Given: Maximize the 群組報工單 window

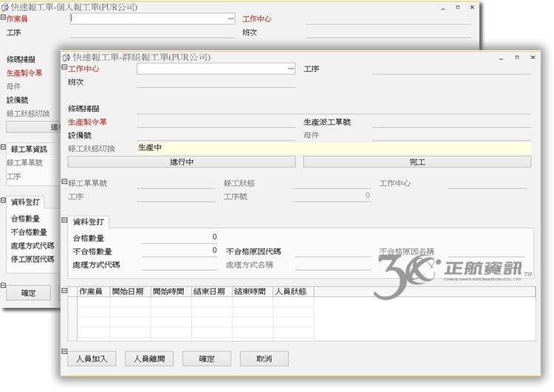Looking at the screenshot, I should tap(517, 56).
